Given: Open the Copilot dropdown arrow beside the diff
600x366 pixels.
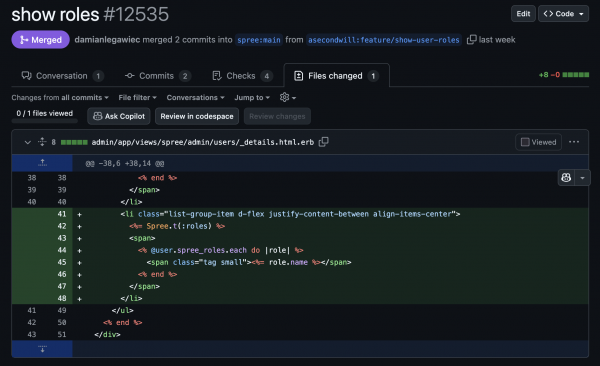Looking at the screenshot, I should click(582, 178).
